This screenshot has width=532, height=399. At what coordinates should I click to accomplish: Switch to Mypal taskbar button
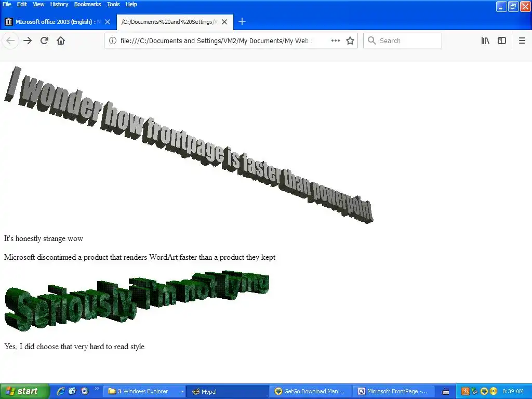pos(228,391)
